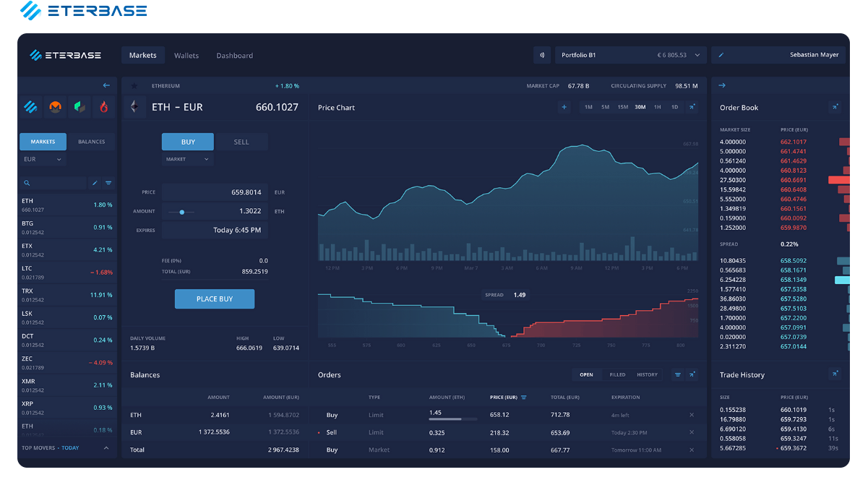The height and width of the screenshot is (480, 868).
Task: Click the market search input field
Action: pos(53,183)
